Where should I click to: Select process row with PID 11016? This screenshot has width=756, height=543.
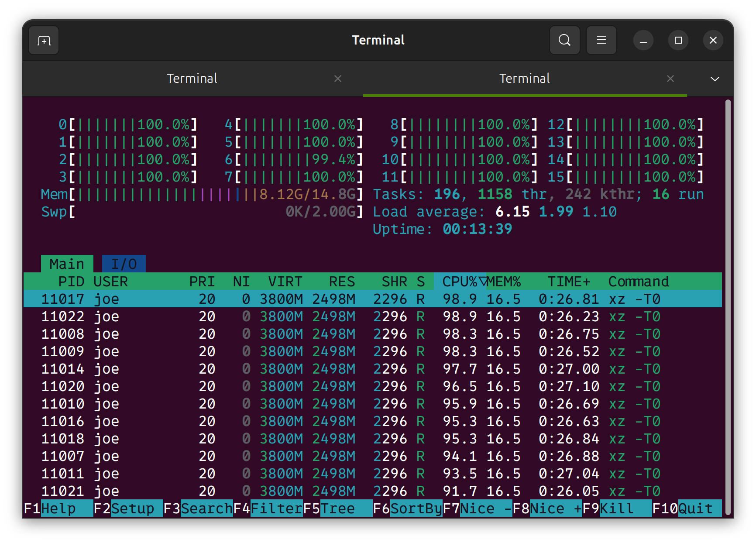click(x=373, y=421)
